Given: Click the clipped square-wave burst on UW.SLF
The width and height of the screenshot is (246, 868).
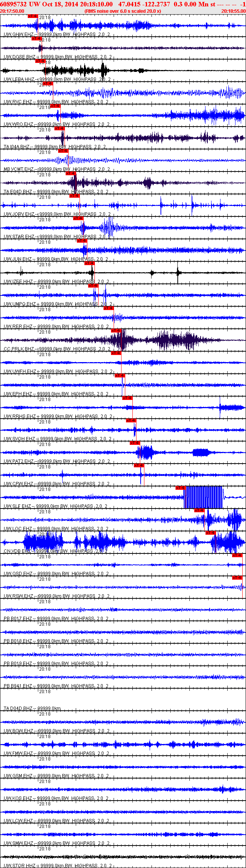Looking at the screenshot, I should tap(204, 497).
